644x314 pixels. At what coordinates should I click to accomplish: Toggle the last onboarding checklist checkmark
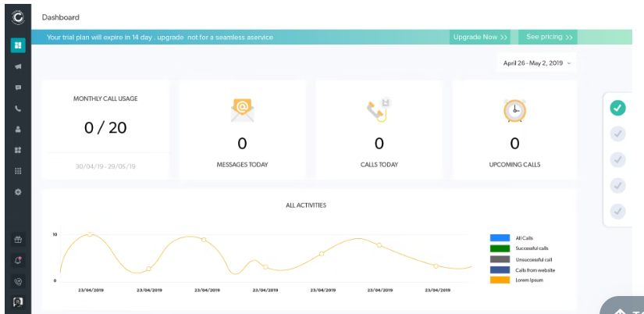tap(617, 211)
